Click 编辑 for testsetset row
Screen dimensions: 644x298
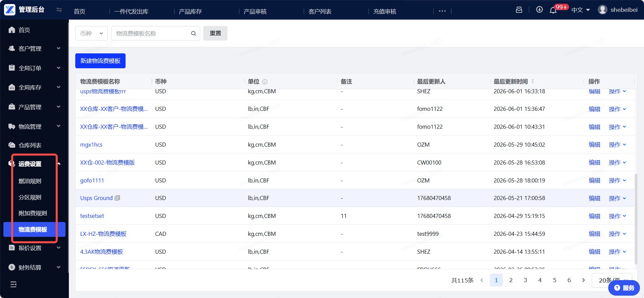pos(594,216)
